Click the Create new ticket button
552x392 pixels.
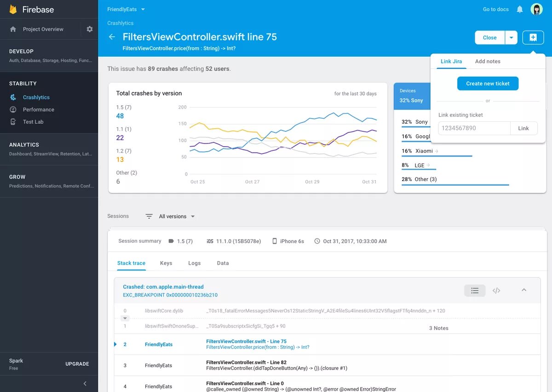click(x=488, y=84)
